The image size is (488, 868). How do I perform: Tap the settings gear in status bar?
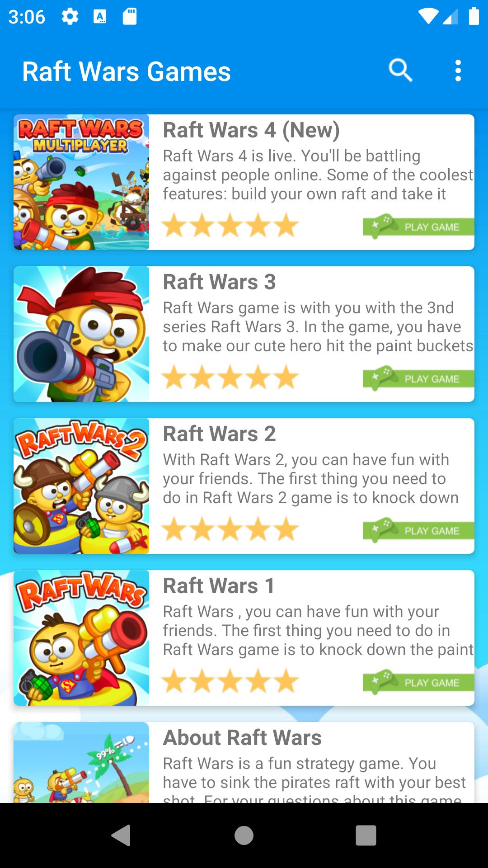tap(70, 17)
